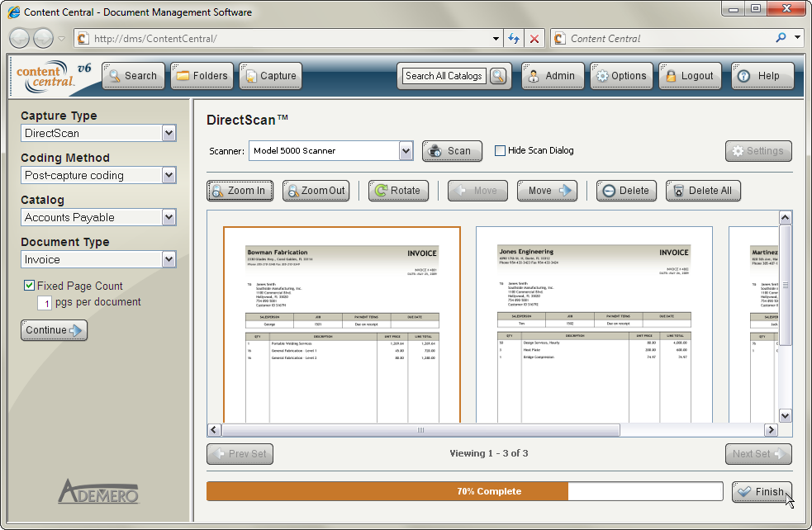Go forward with the browser forward arrow
The height and width of the screenshot is (530, 812).
43,38
